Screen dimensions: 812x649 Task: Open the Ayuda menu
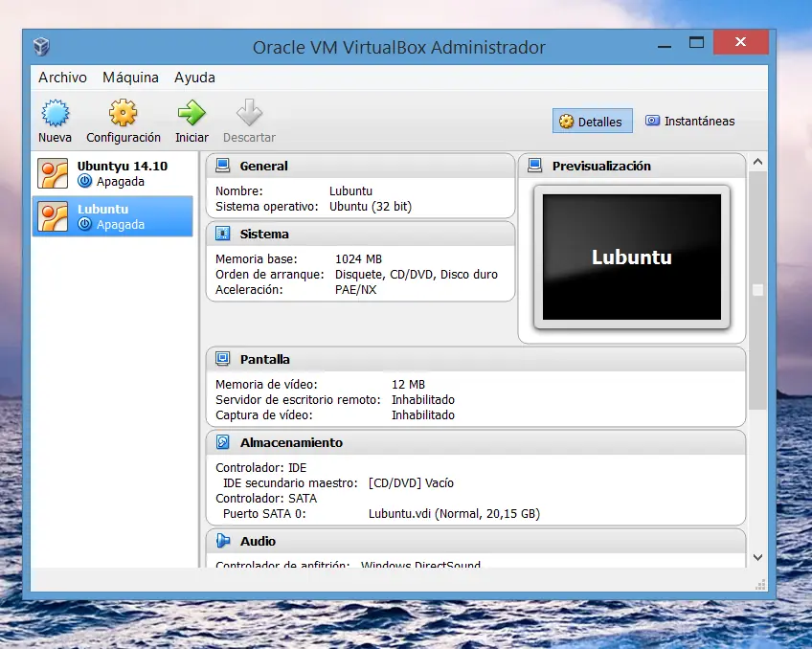[193, 78]
